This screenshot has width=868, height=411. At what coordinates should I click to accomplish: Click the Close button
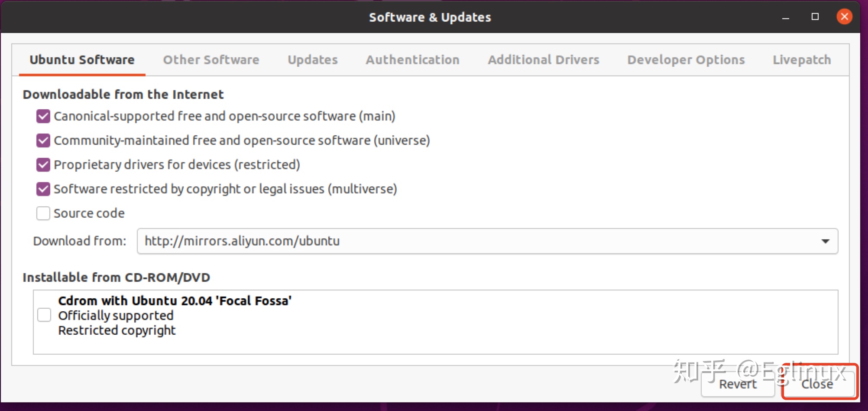pyautogui.click(x=817, y=384)
